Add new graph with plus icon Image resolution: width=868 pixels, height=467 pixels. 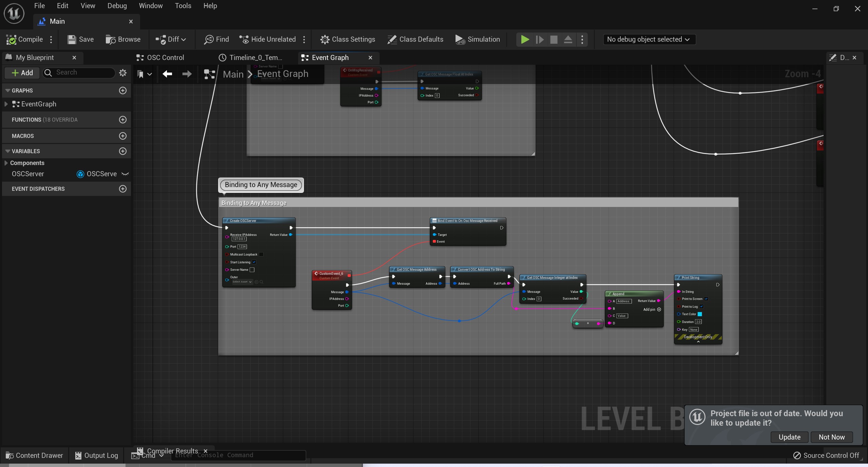[123, 90]
